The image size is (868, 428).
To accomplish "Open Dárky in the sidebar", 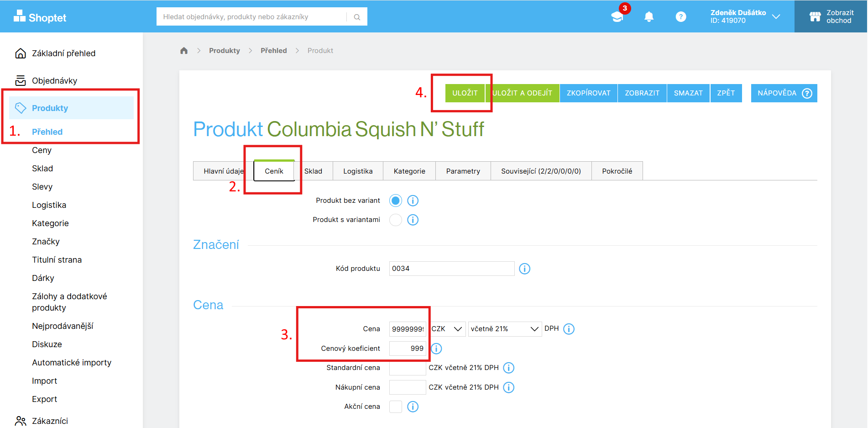I will coord(43,278).
